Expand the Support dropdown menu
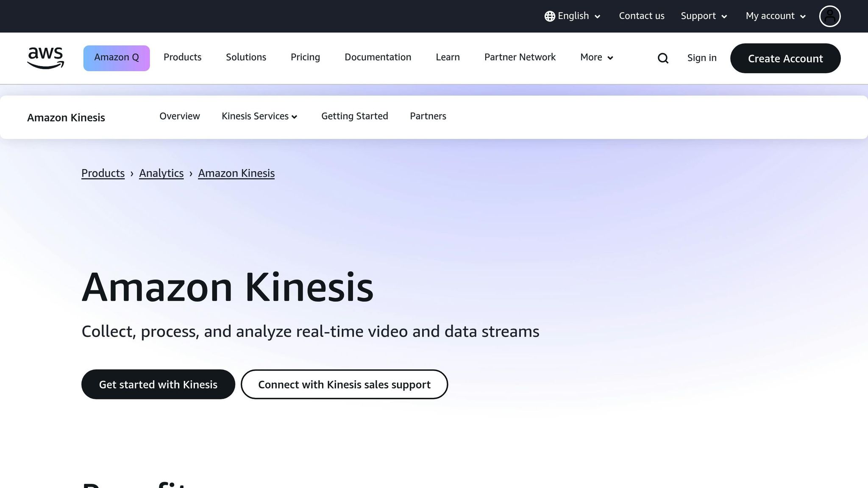The width and height of the screenshot is (868, 488). 704,16
